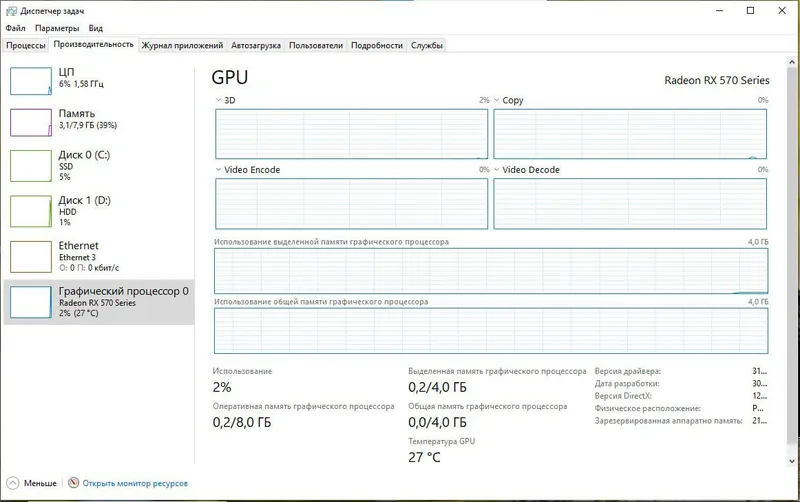800x502 pixels.
Task: Open the Файл menu
Action: point(15,28)
